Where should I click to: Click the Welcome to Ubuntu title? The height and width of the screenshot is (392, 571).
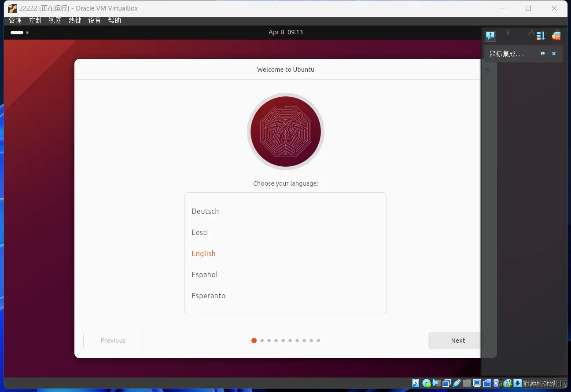tap(286, 70)
